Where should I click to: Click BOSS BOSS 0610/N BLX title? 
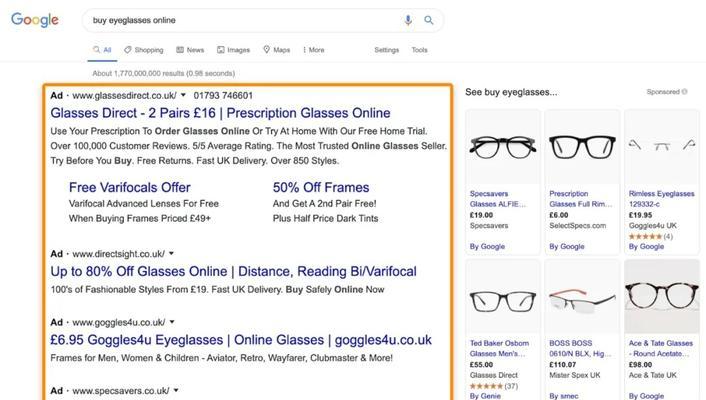580,348
